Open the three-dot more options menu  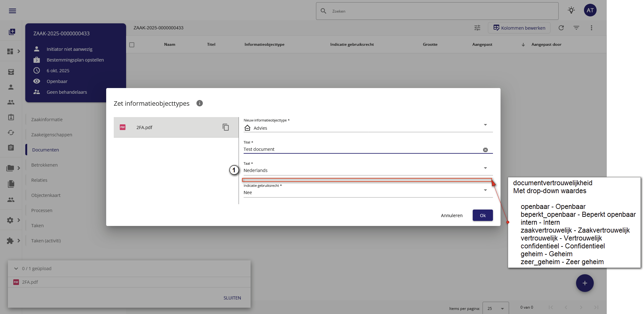[x=591, y=28]
